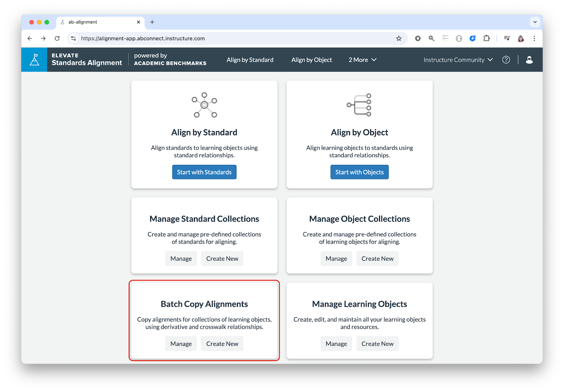
Task: Go back with the browser back arrow
Action: click(30, 38)
